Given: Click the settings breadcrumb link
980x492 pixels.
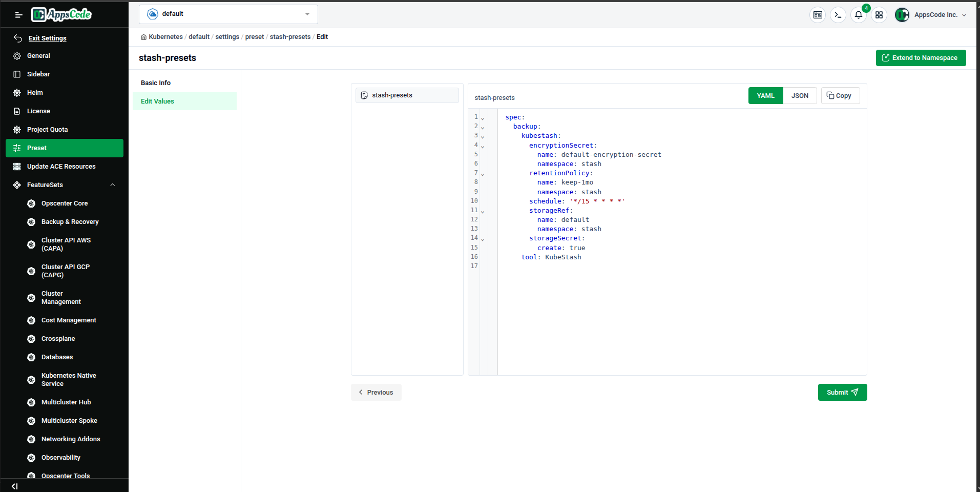Looking at the screenshot, I should (227, 36).
